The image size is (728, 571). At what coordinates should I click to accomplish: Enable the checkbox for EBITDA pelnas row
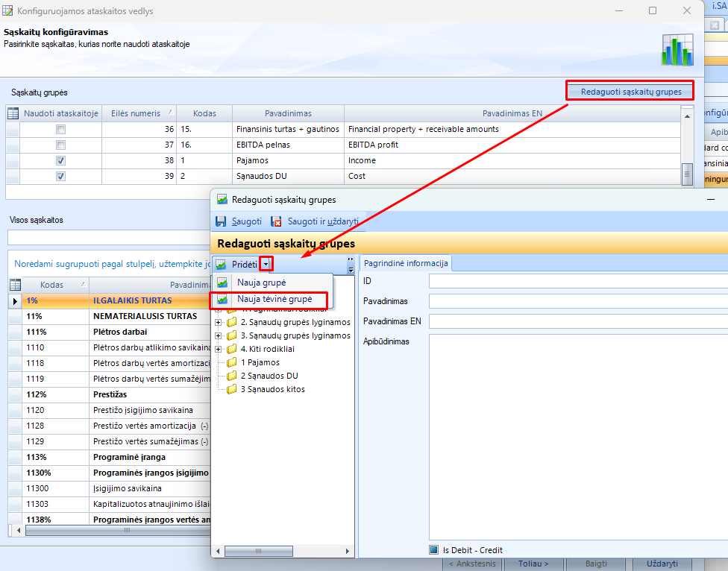(61, 145)
